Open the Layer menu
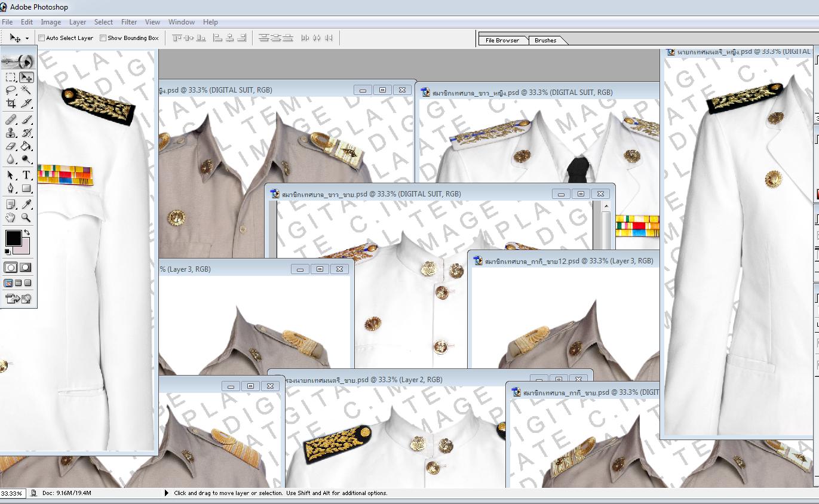Image resolution: width=819 pixels, height=504 pixels. (x=78, y=22)
